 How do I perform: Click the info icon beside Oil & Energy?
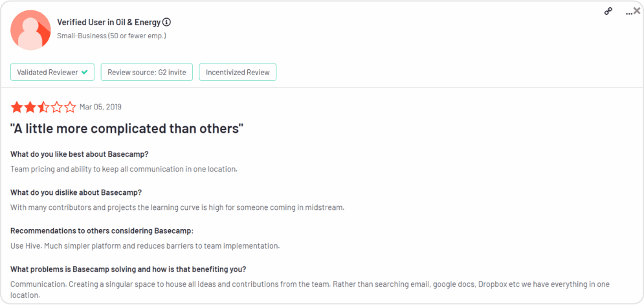click(x=166, y=22)
